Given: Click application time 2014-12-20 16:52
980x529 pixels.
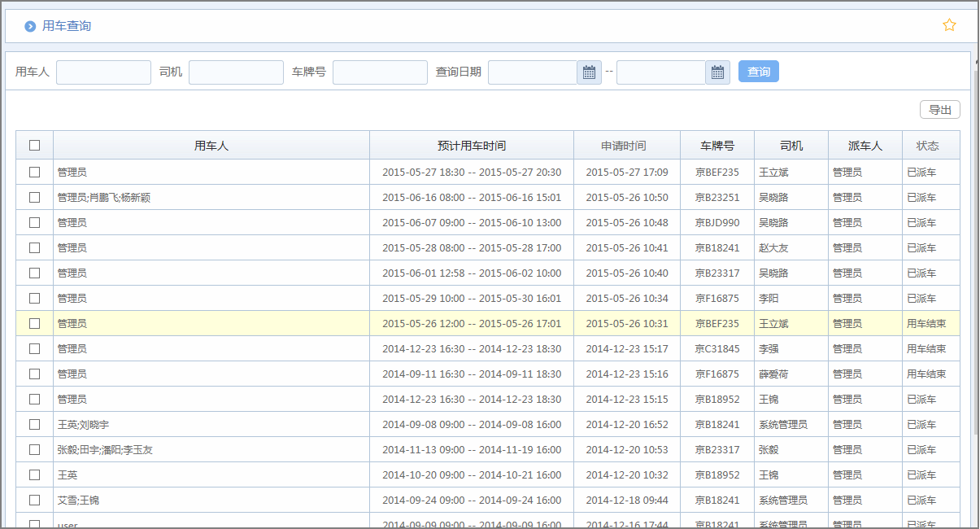Looking at the screenshot, I should pyautogui.click(x=627, y=424).
